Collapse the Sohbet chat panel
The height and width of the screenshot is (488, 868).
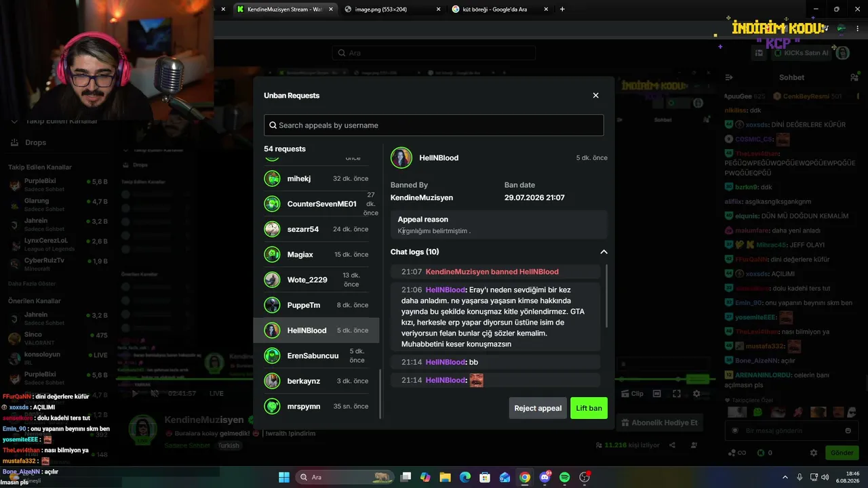pyautogui.click(x=729, y=77)
